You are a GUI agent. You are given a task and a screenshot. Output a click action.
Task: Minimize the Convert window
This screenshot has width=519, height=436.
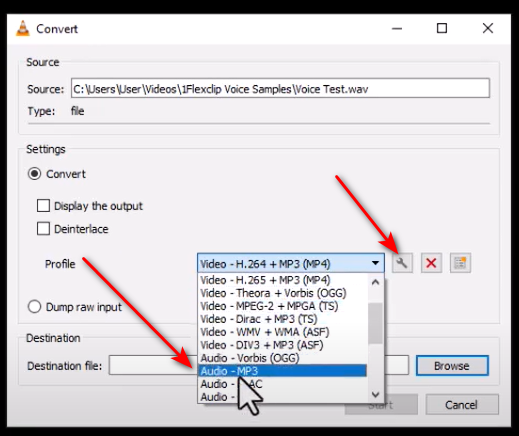[x=397, y=29]
